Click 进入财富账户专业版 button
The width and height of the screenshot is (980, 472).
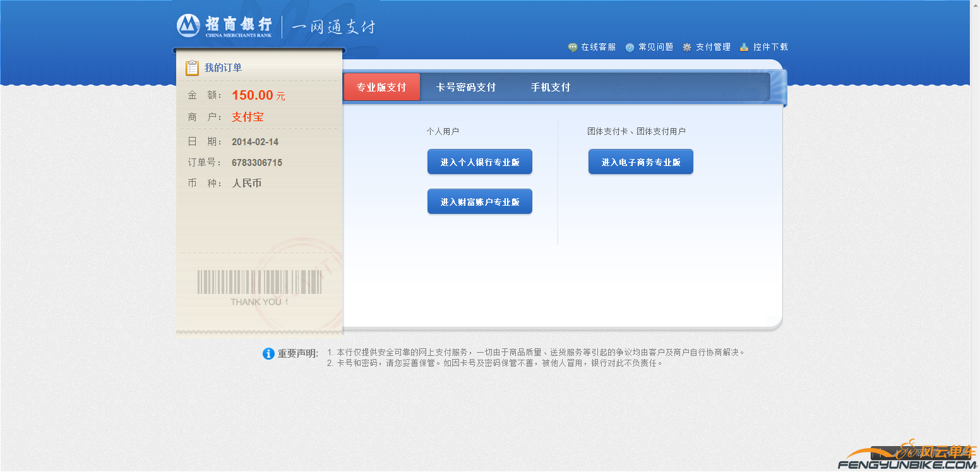(479, 201)
